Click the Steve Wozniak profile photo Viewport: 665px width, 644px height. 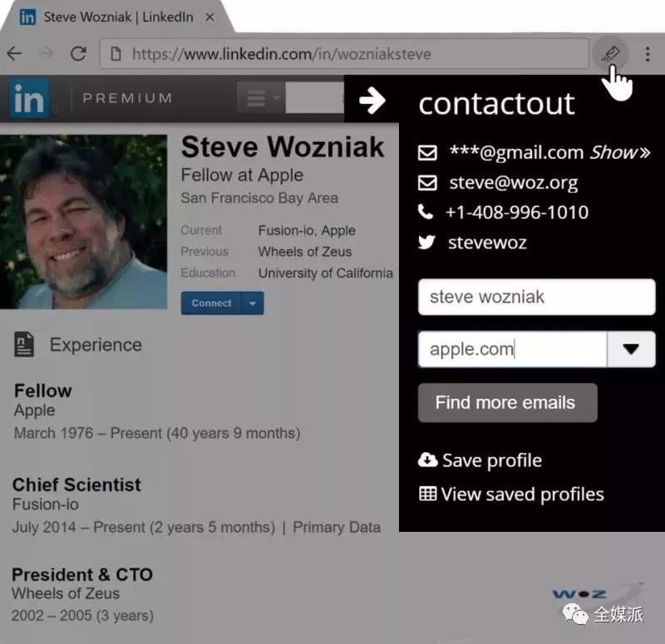pos(84,222)
